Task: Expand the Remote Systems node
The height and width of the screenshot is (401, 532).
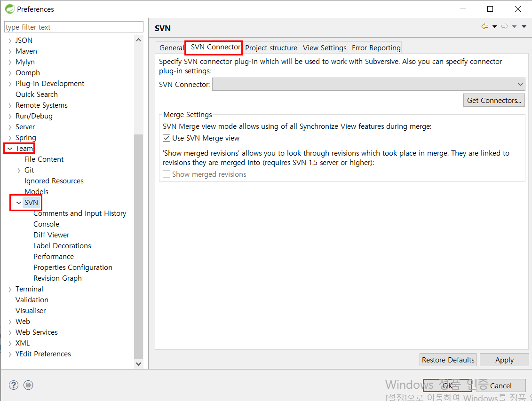Action: (10, 106)
